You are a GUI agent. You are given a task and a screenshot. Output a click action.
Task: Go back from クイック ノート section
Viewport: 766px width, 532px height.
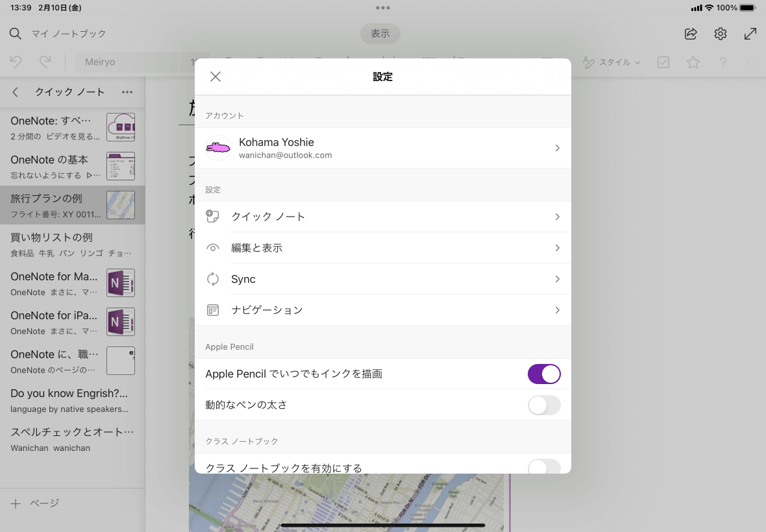[x=16, y=92]
